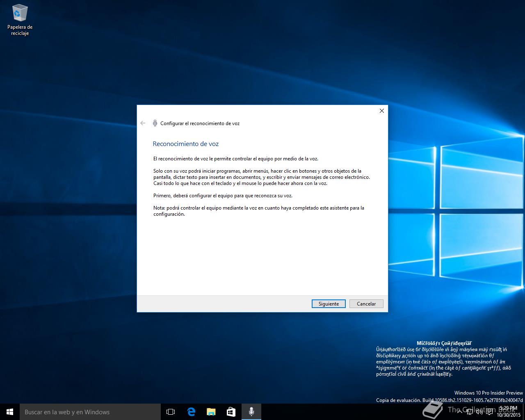Open Task View from the taskbar
The height and width of the screenshot is (420, 525).
pyautogui.click(x=171, y=412)
